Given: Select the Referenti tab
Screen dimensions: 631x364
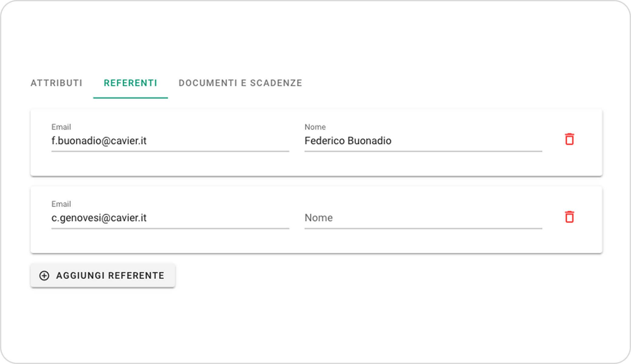Looking at the screenshot, I should click(x=130, y=83).
